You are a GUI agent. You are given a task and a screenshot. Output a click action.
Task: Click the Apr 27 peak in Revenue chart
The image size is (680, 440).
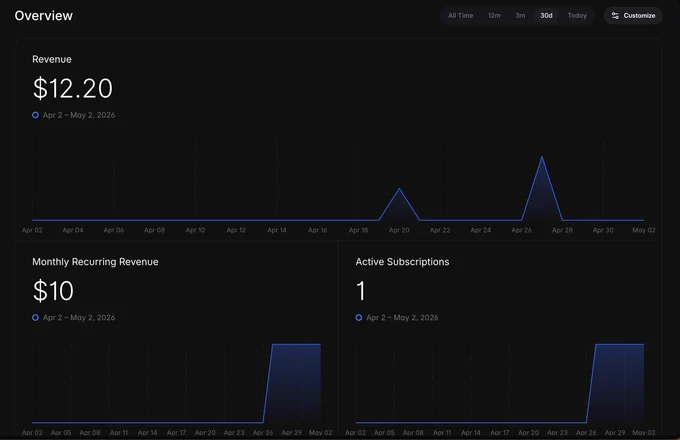coord(542,157)
